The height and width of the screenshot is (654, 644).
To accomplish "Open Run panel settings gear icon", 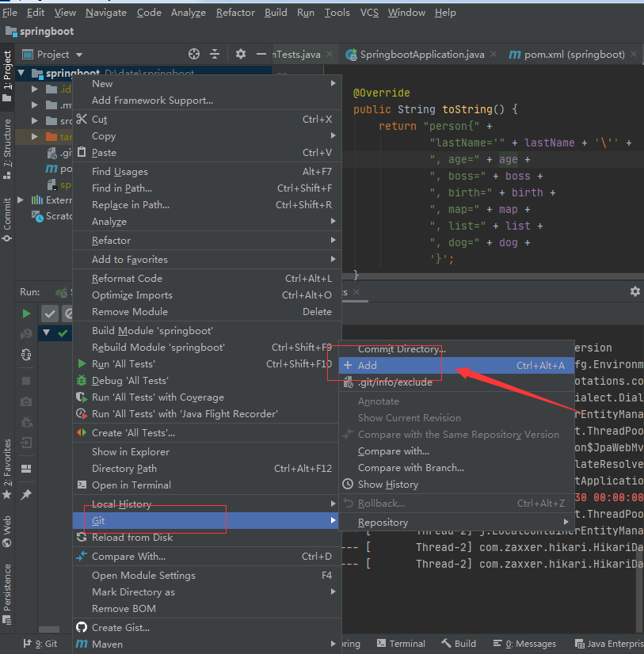I will coord(634,291).
